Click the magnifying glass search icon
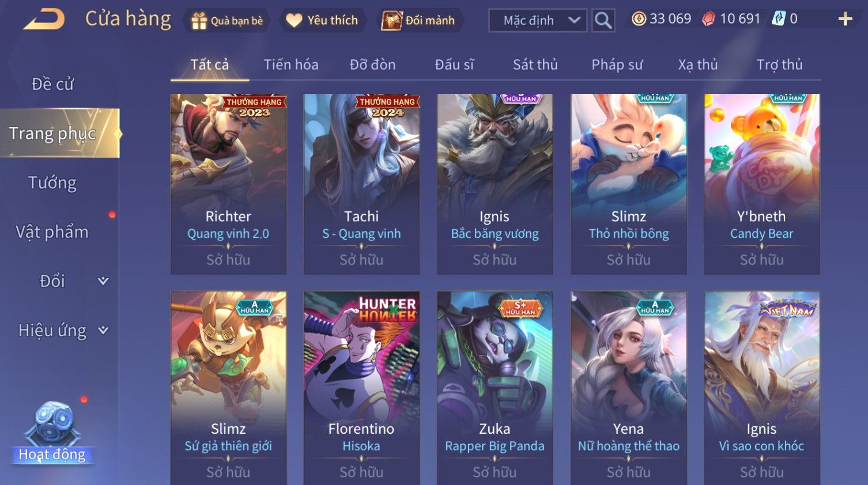 point(603,21)
